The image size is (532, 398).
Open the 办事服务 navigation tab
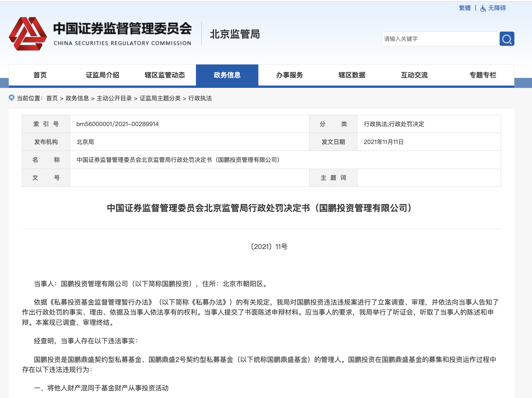click(289, 75)
